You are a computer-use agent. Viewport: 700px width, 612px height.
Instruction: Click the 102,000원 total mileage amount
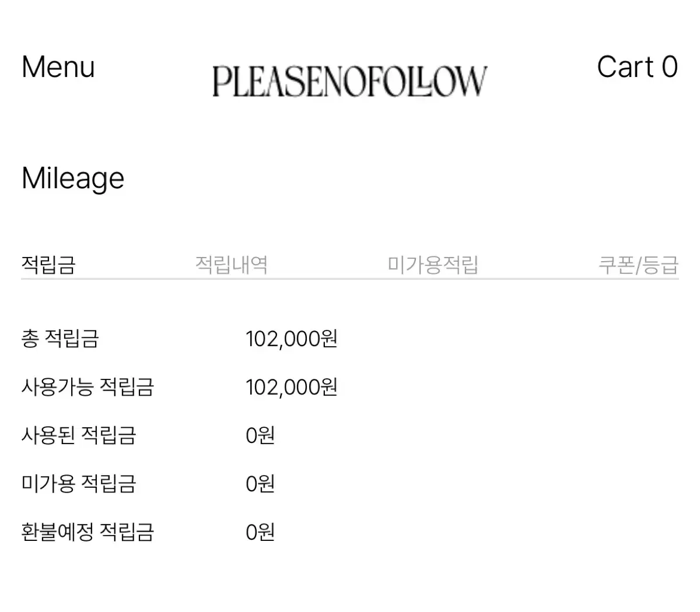292,339
